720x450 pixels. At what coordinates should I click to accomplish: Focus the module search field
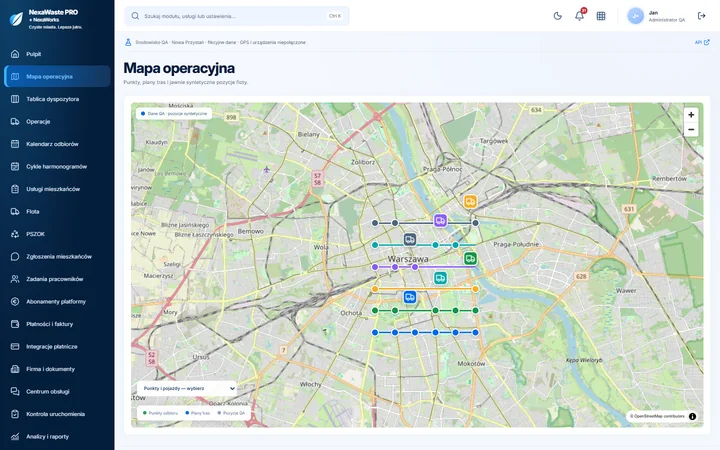[x=236, y=16]
